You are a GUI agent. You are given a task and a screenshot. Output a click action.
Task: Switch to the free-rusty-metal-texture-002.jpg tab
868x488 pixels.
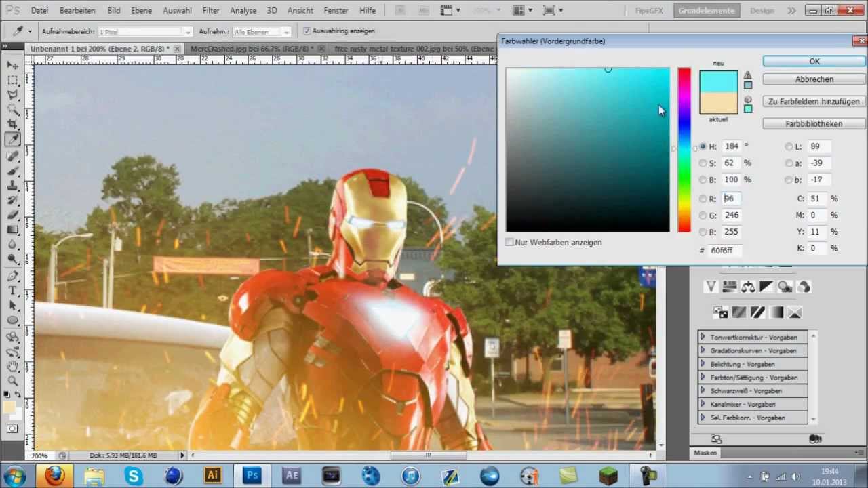coord(414,49)
